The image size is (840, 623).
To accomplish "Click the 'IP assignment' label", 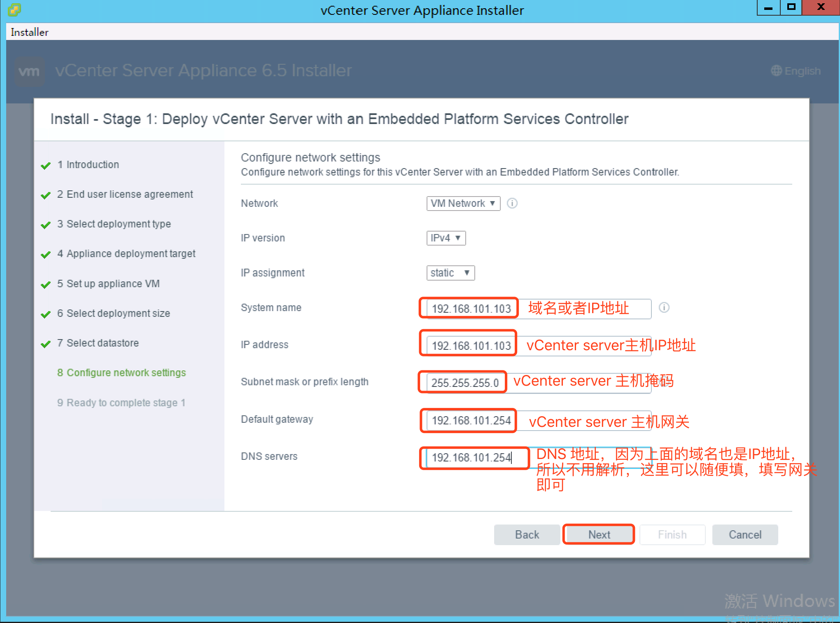I will pos(273,273).
